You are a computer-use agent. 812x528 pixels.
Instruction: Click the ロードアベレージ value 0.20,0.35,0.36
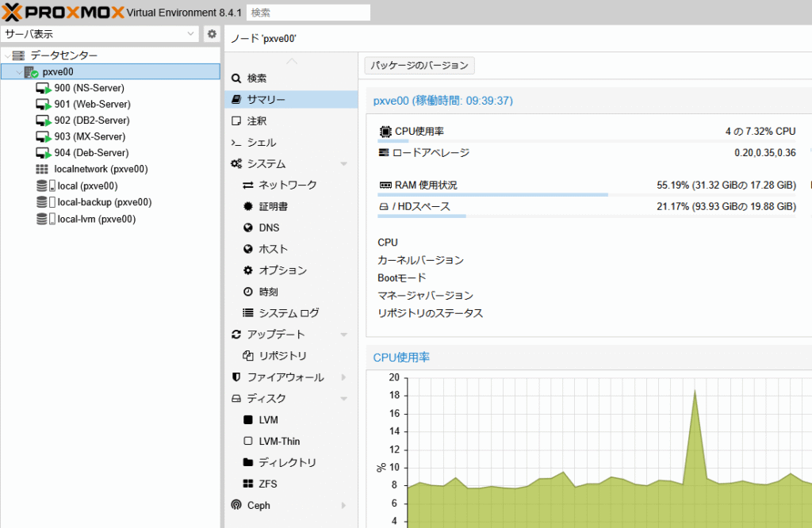point(765,153)
